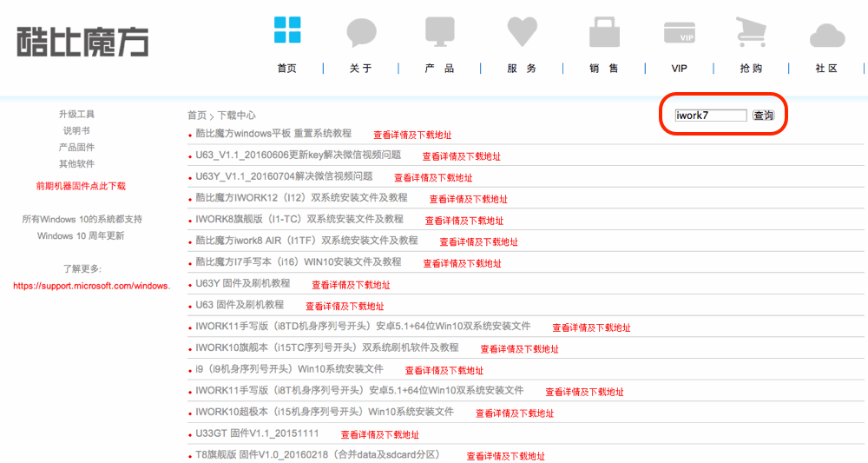Click the heart Service icon
The image size is (868, 463).
(523, 32)
